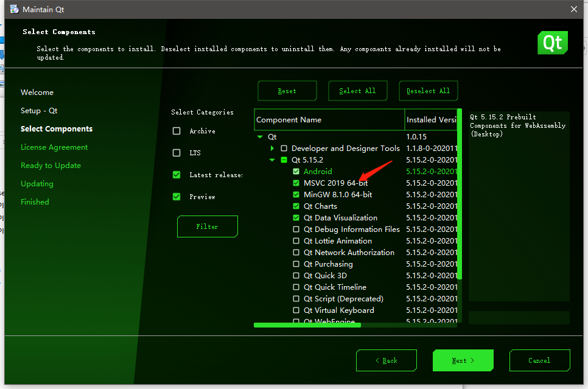This screenshot has height=389, width=588.
Task: Expand Developer and Designer Tools node
Action: (272, 148)
